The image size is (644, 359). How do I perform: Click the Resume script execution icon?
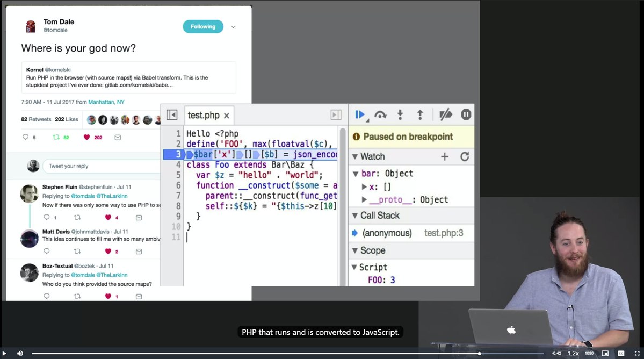360,115
